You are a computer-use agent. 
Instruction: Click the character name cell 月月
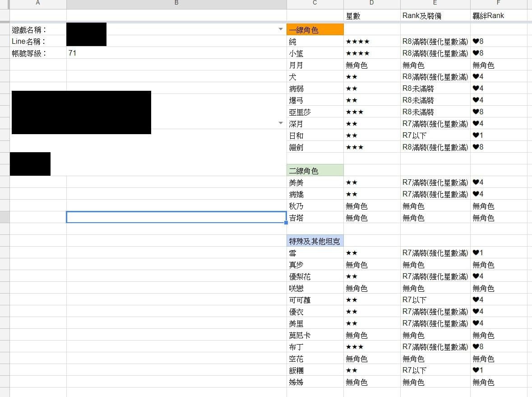click(x=315, y=65)
